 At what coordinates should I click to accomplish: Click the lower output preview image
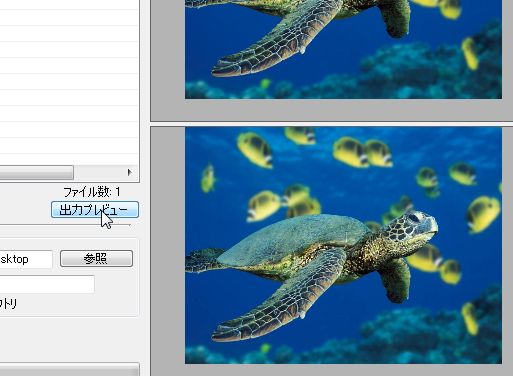[343, 245]
